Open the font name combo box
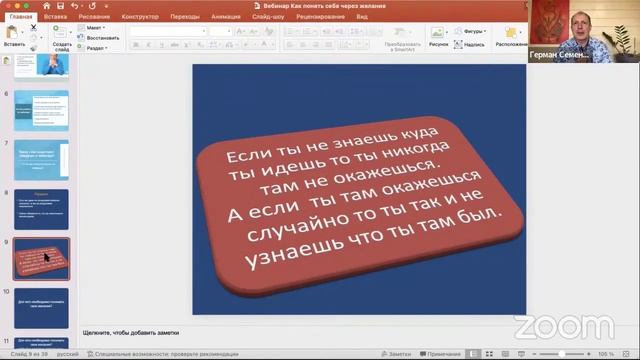This screenshot has width=640, height=360. [168, 31]
